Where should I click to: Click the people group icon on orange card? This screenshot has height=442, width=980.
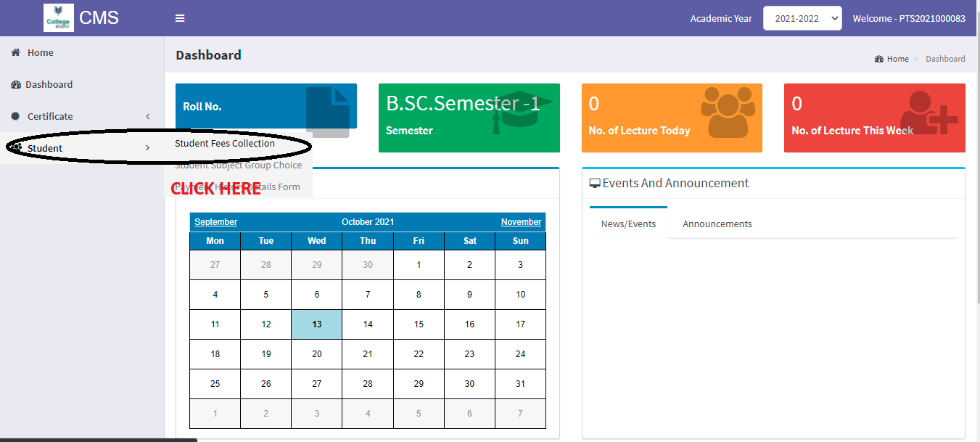click(x=728, y=111)
